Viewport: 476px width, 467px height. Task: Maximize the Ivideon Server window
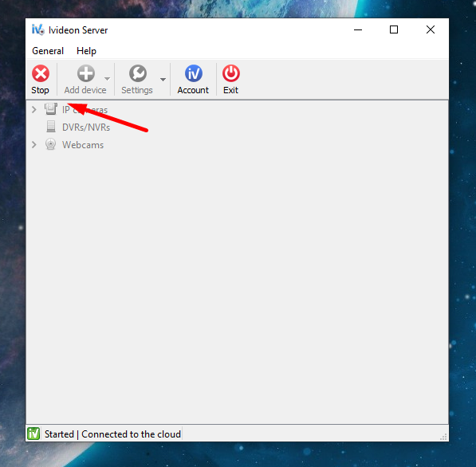[x=394, y=29]
